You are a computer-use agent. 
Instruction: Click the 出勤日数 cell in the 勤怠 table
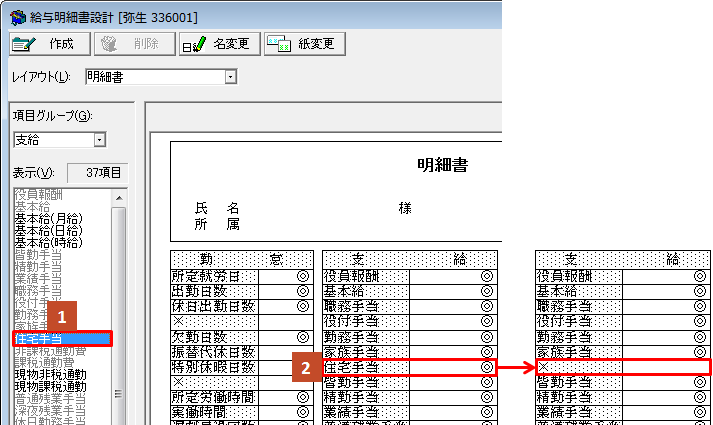pyautogui.click(x=214, y=291)
